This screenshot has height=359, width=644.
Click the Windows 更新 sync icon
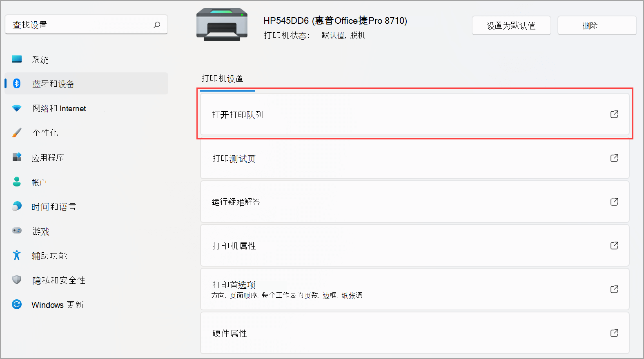pyautogui.click(x=17, y=304)
